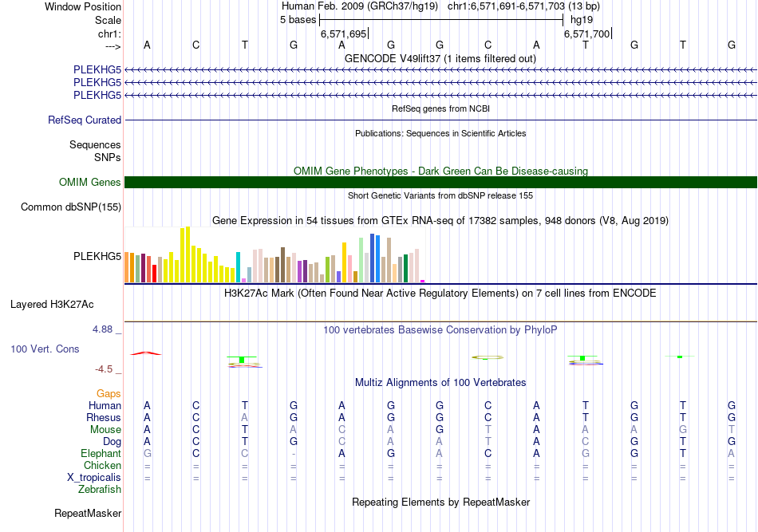Click the 4.88 PhyloP upper scale value
This screenshot has width=758, height=532.
[x=102, y=329]
